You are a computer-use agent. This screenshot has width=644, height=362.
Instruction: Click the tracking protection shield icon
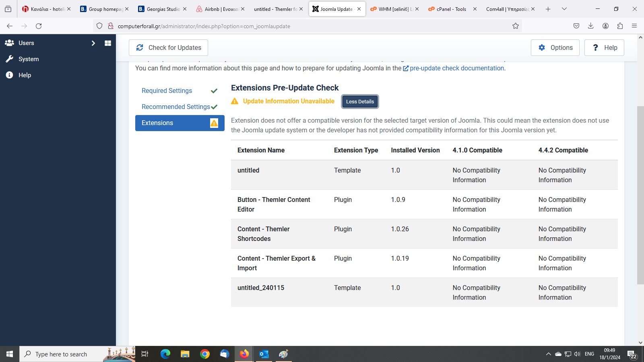(99, 26)
